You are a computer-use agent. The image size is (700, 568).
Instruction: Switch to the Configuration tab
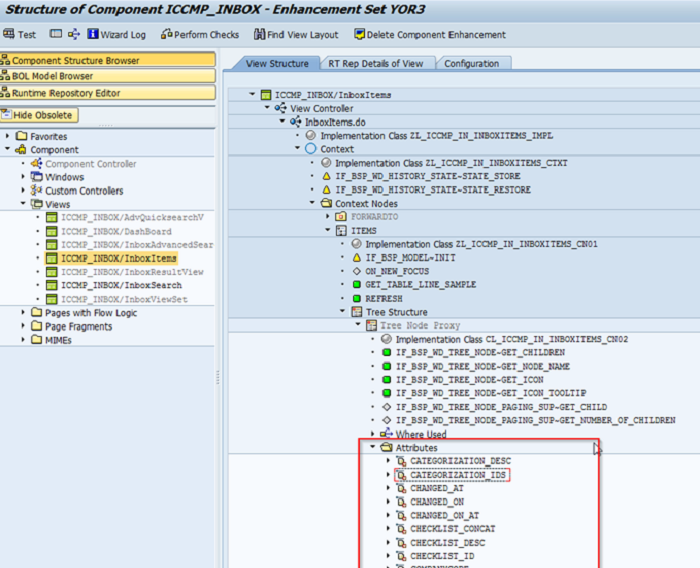(x=472, y=63)
